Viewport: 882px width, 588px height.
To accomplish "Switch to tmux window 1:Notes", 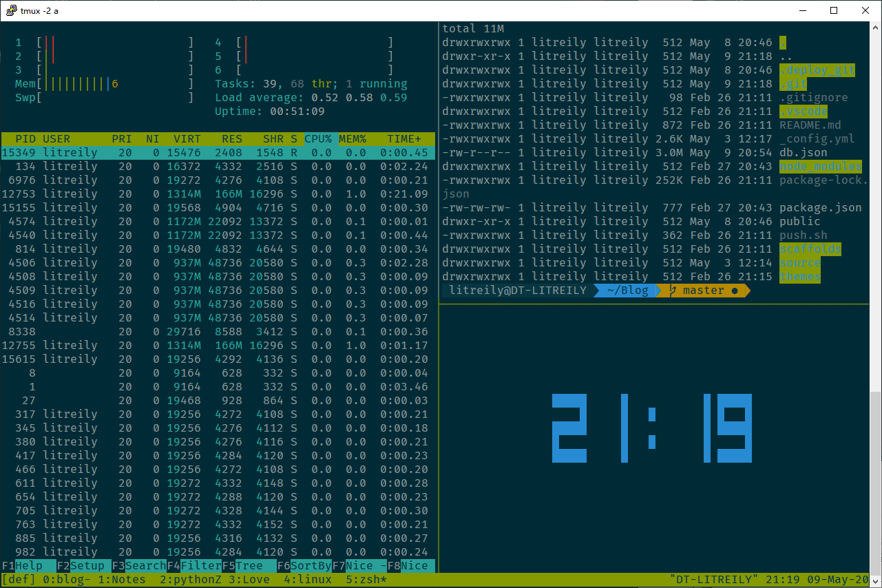I will 122,580.
